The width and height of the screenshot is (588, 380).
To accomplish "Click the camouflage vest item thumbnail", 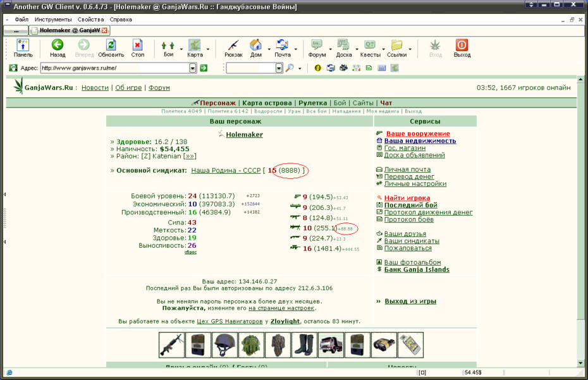I will tap(251, 345).
